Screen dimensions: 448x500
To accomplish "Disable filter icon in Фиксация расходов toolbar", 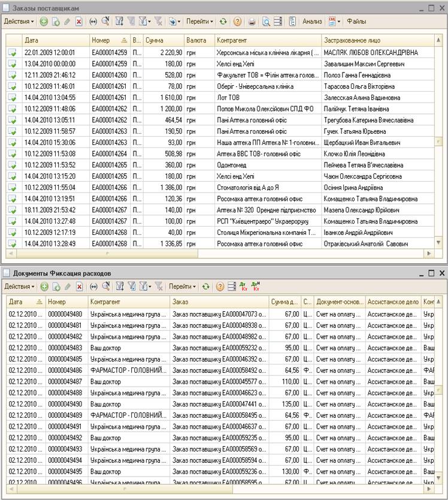I will 159,287.
